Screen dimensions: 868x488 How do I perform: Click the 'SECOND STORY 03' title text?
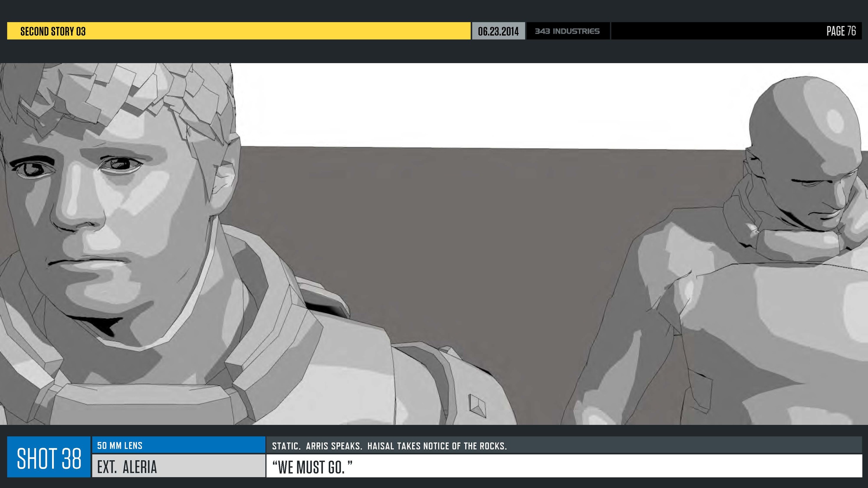[53, 31]
